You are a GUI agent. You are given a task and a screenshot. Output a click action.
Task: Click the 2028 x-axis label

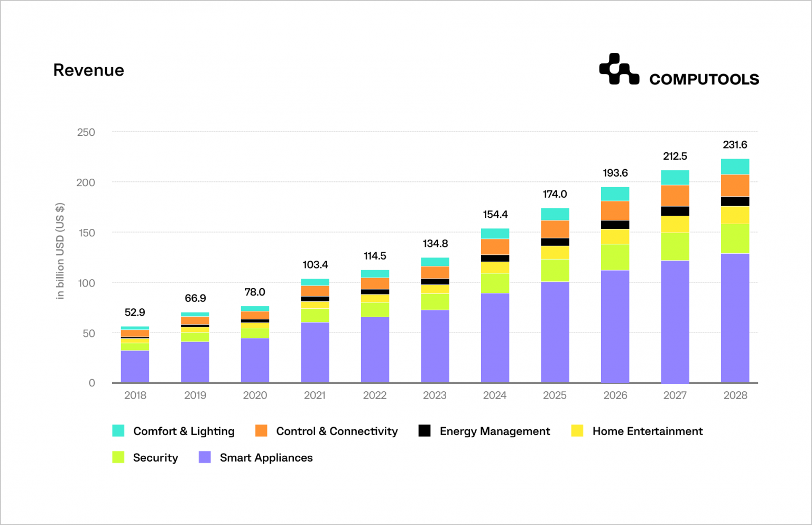(735, 395)
